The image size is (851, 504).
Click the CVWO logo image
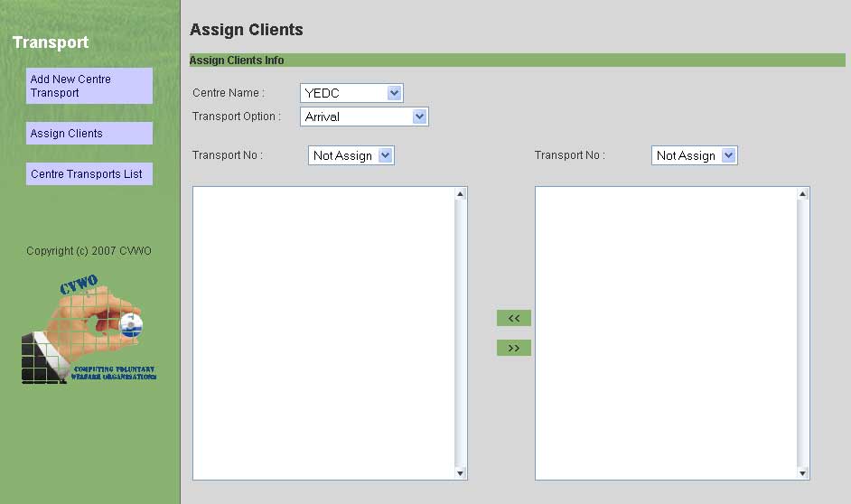[89, 330]
